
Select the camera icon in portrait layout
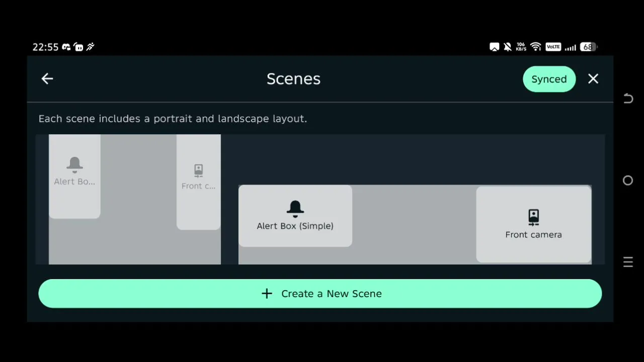[x=198, y=170]
